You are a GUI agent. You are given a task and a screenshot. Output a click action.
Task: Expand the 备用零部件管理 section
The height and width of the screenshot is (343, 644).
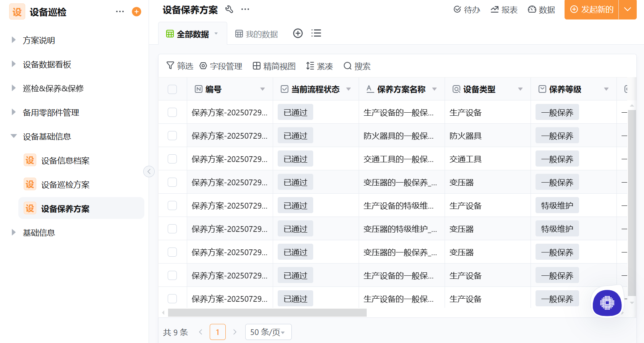14,112
